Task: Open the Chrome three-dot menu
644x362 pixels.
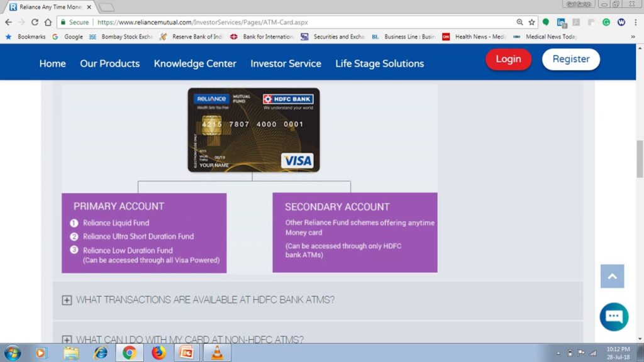Action: coord(635,22)
